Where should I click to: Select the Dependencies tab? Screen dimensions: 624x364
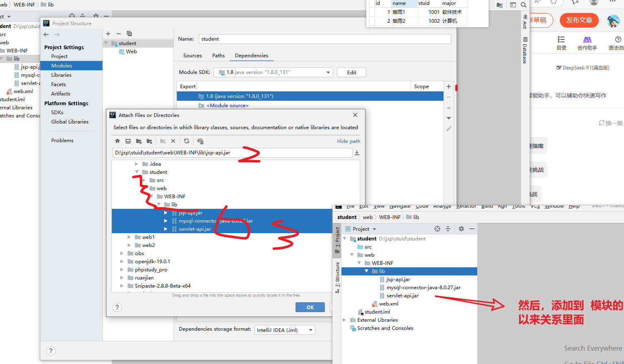coord(252,56)
